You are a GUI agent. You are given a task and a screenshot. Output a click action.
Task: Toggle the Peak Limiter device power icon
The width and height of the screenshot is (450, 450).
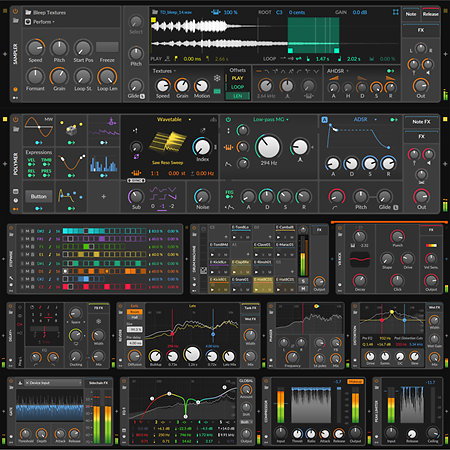[376, 381]
